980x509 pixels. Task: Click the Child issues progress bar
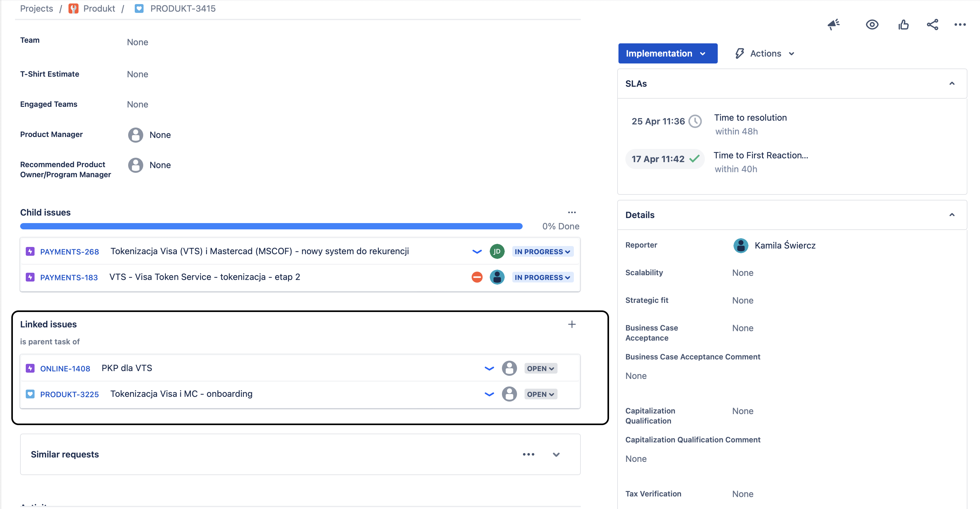271,226
